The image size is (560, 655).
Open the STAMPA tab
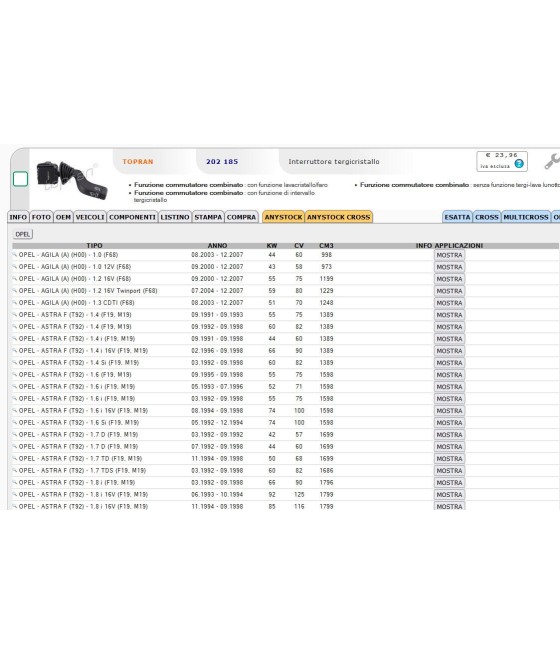point(208,217)
